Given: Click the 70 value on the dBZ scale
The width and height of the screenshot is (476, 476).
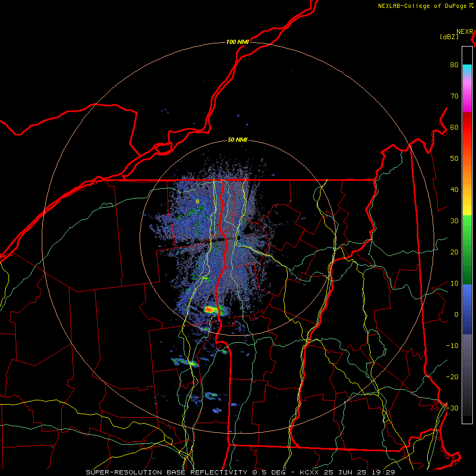Looking at the screenshot, I should (x=454, y=96).
